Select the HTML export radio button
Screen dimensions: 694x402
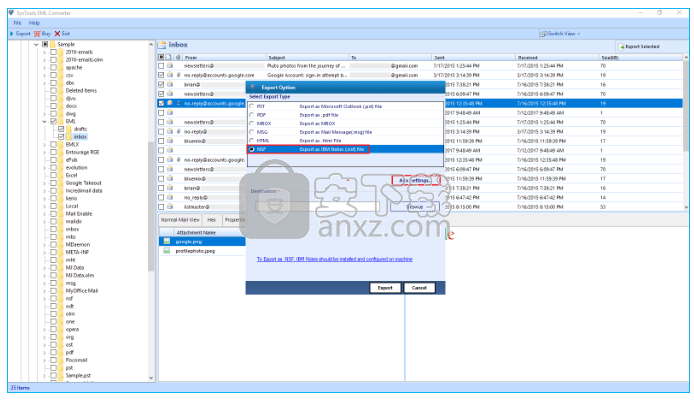252,141
